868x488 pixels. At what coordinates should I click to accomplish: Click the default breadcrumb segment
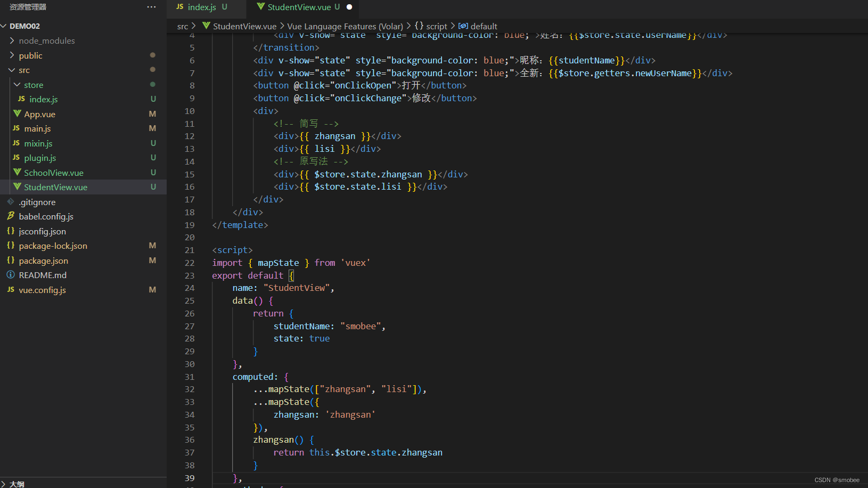[484, 26]
